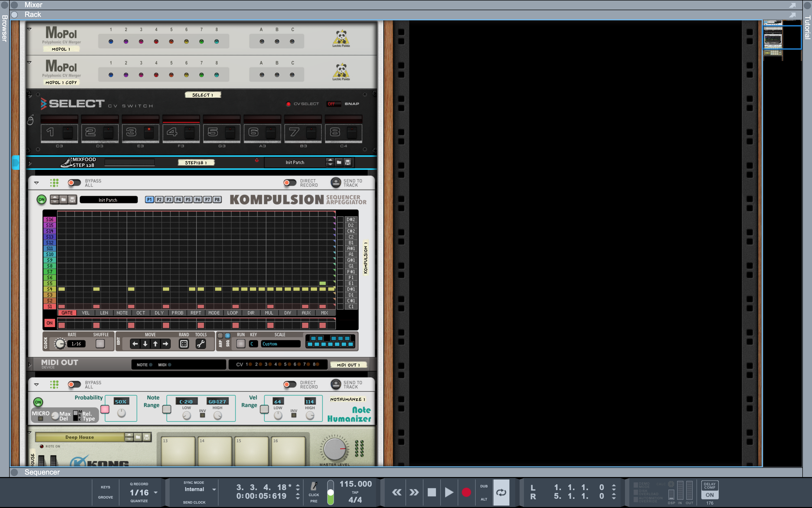This screenshot has height=508, width=812.
Task: Detach the Mixer window
Action: [792, 5]
